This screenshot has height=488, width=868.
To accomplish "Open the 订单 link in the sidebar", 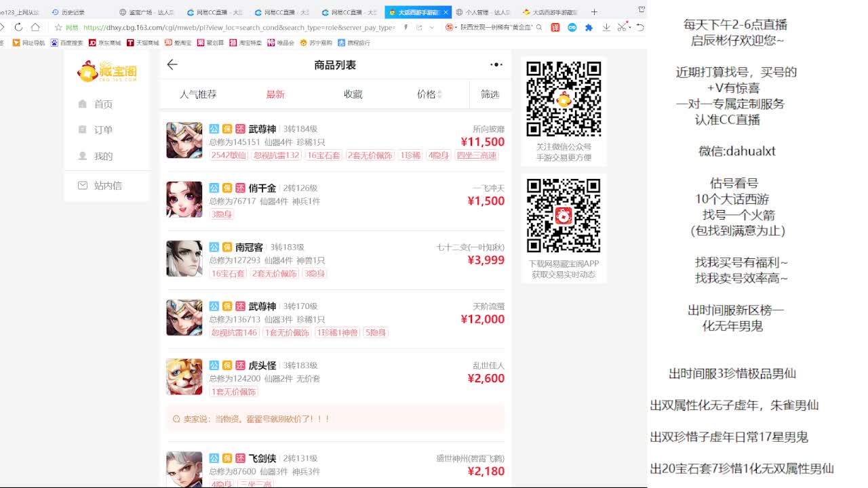I will click(x=103, y=129).
